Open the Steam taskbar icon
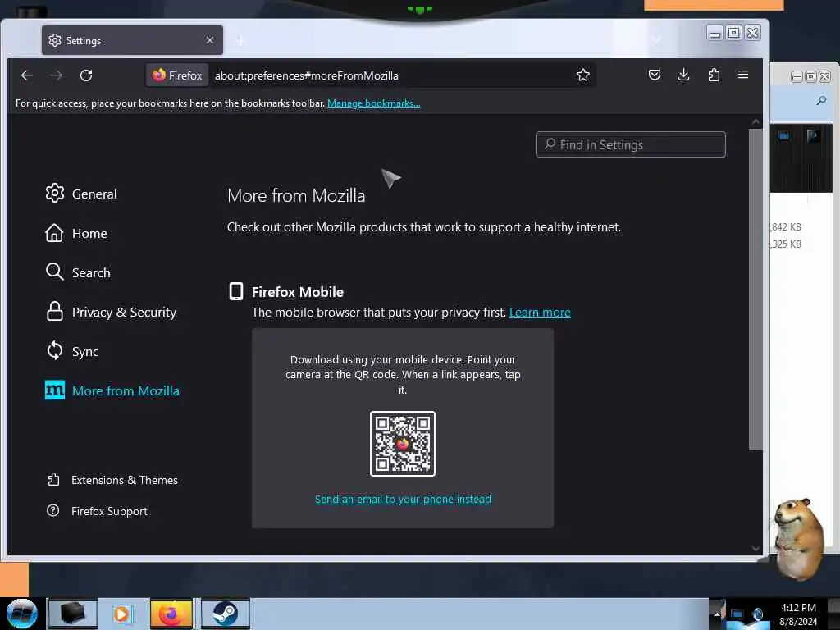This screenshot has width=840, height=630. pos(225,614)
